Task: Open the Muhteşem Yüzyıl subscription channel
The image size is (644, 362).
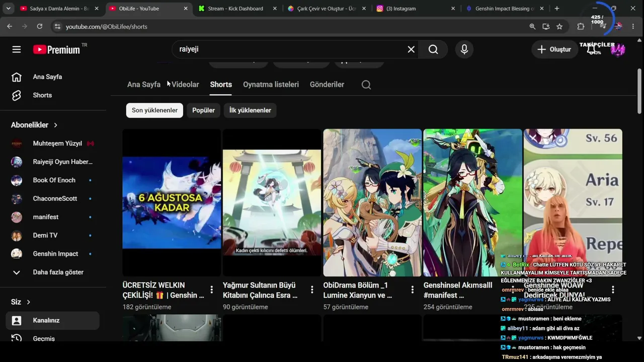Action: pyautogui.click(x=53, y=143)
